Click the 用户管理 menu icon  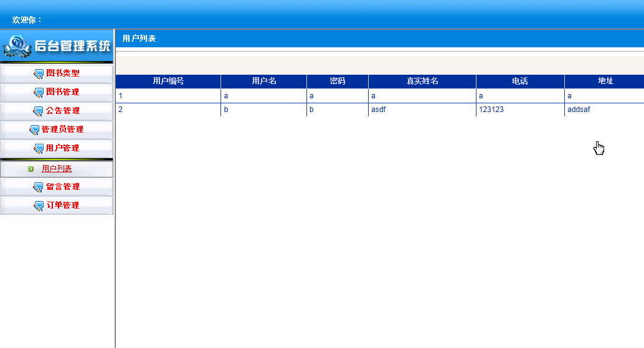[38, 149]
